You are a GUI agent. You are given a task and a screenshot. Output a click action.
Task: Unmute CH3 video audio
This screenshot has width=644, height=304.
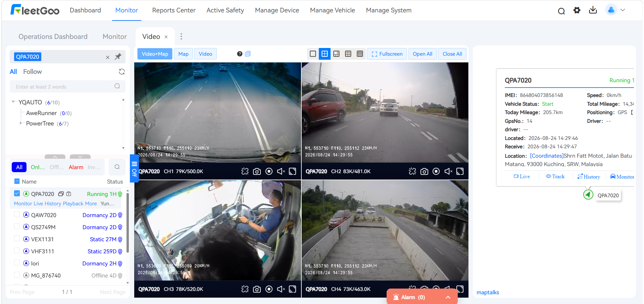(x=281, y=289)
